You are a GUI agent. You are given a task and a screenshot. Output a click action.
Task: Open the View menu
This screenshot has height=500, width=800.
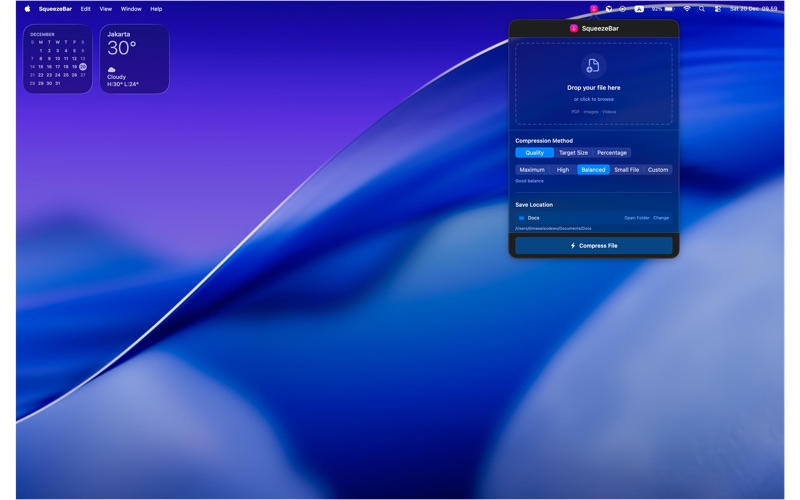(x=106, y=9)
